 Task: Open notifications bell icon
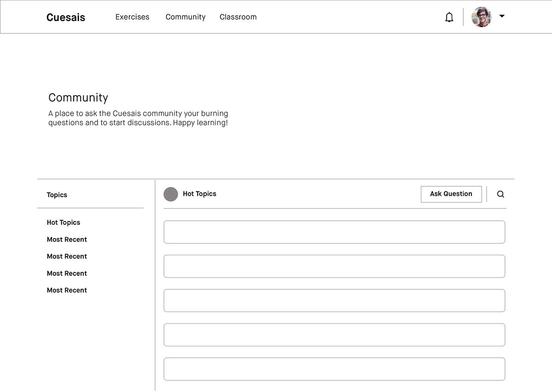449,17
